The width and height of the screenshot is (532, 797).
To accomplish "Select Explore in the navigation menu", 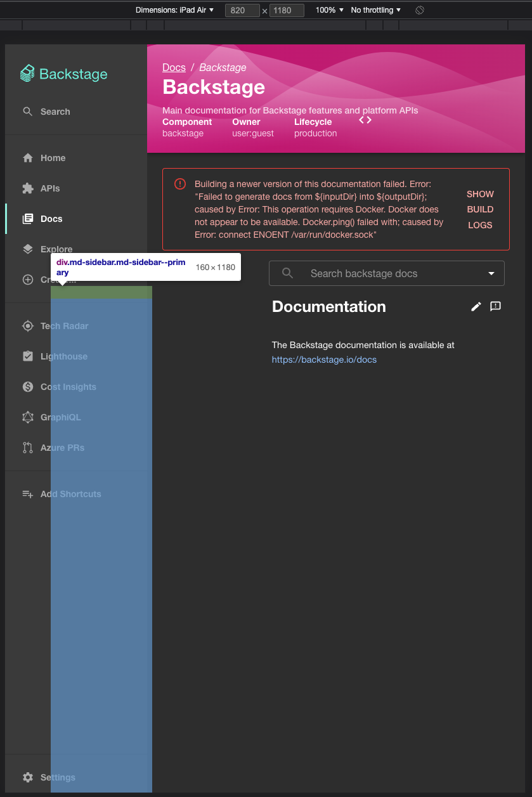I will click(56, 249).
